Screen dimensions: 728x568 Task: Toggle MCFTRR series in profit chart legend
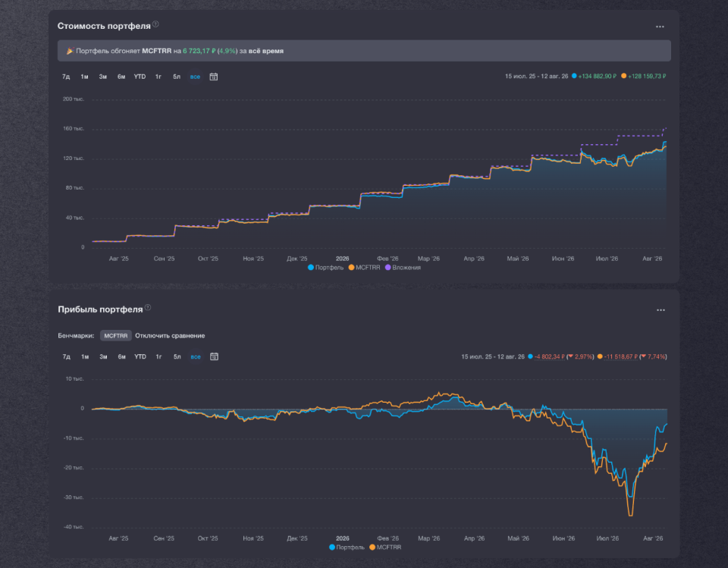coord(385,548)
